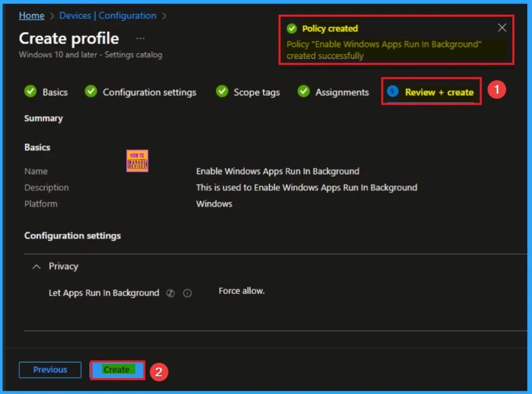The width and height of the screenshot is (532, 394).
Task: Click the blue step icon on Review + create
Action: click(393, 92)
